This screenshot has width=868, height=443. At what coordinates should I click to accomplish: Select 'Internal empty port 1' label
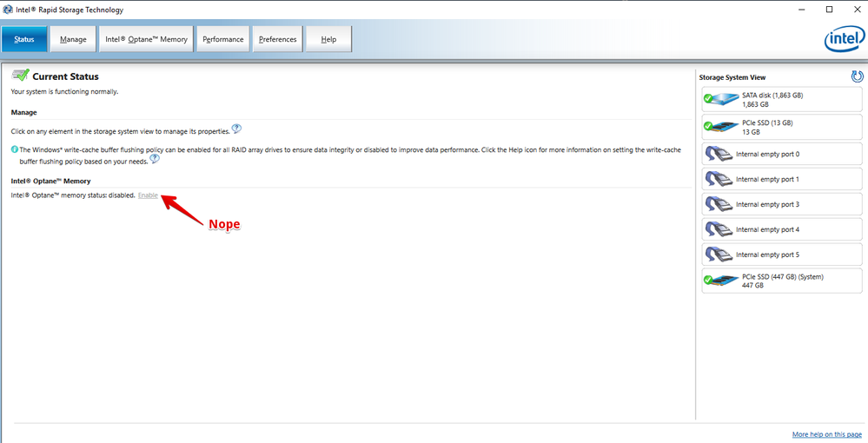[768, 180]
